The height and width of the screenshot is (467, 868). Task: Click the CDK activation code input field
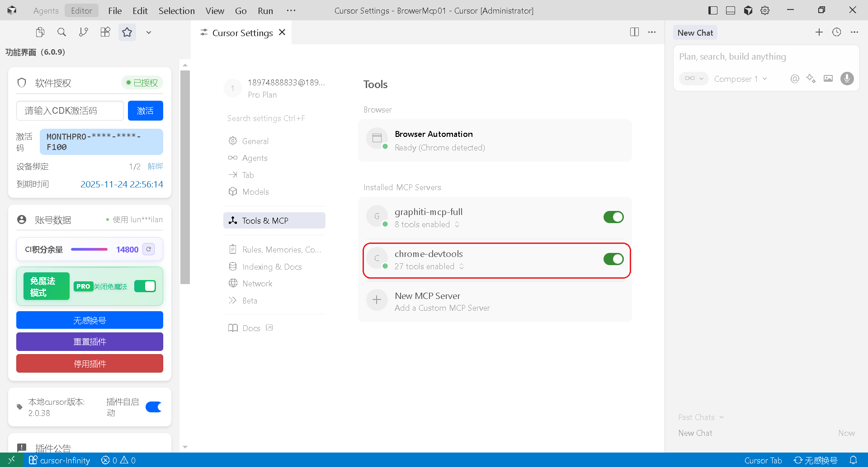click(x=70, y=111)
